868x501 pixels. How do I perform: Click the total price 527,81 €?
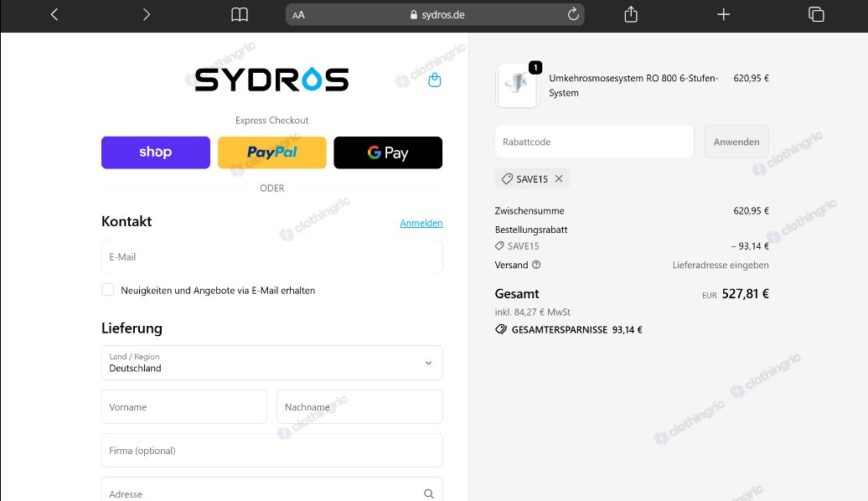click(x=745, y=294)
